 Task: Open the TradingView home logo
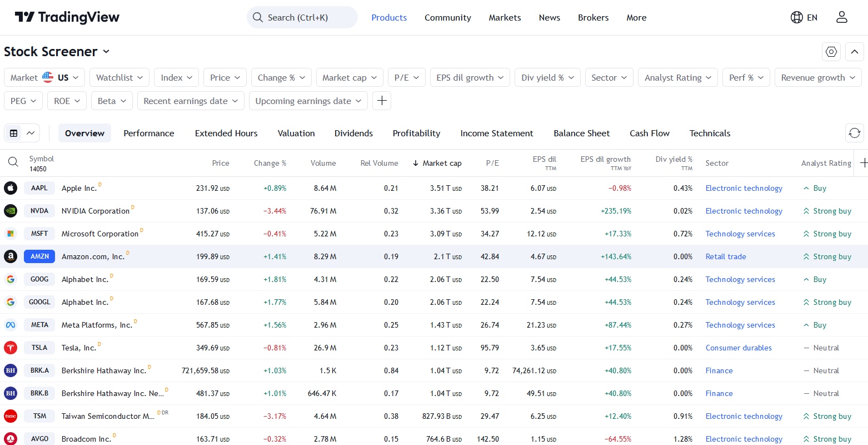(x=67, y=17)
